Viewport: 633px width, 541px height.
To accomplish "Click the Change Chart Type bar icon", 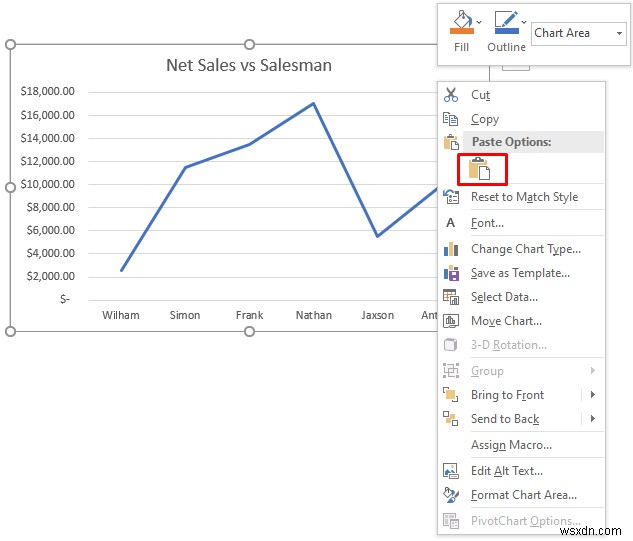I will [451, 249].
